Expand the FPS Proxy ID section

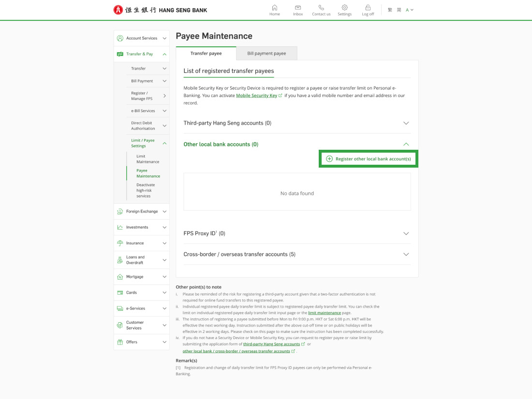coord(406,234)
